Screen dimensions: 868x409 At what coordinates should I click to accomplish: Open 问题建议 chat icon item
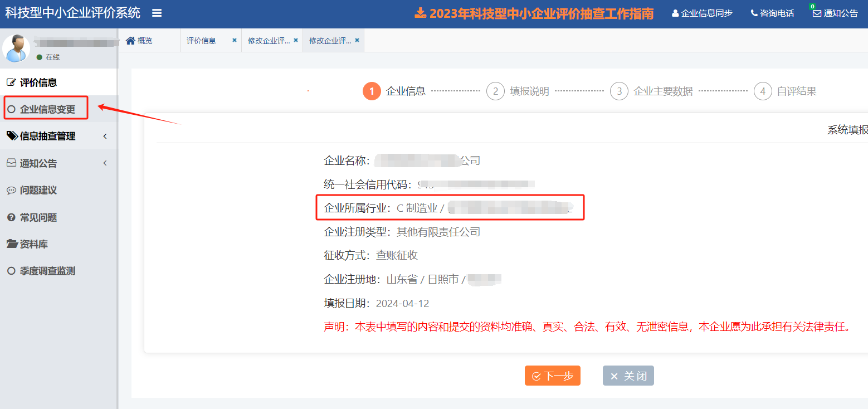coord(38,190)
